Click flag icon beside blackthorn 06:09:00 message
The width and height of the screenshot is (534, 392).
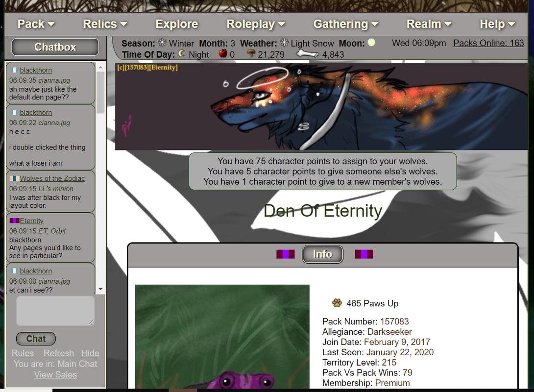click(14, 271)
